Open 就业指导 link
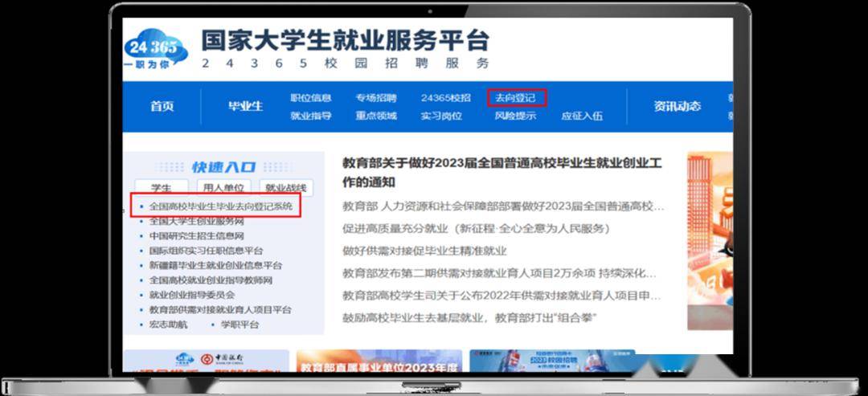The width and height of the screenshot is (868, 396). [310, 116]
